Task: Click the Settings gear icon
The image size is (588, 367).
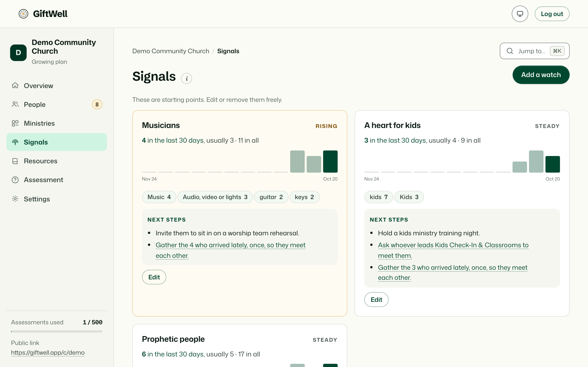Action: [15, 199]
